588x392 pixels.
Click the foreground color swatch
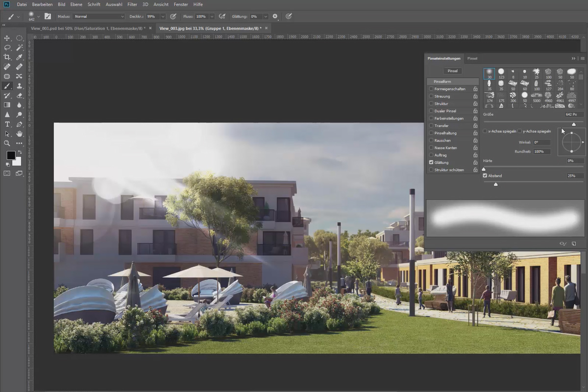(x=10, y=155)
